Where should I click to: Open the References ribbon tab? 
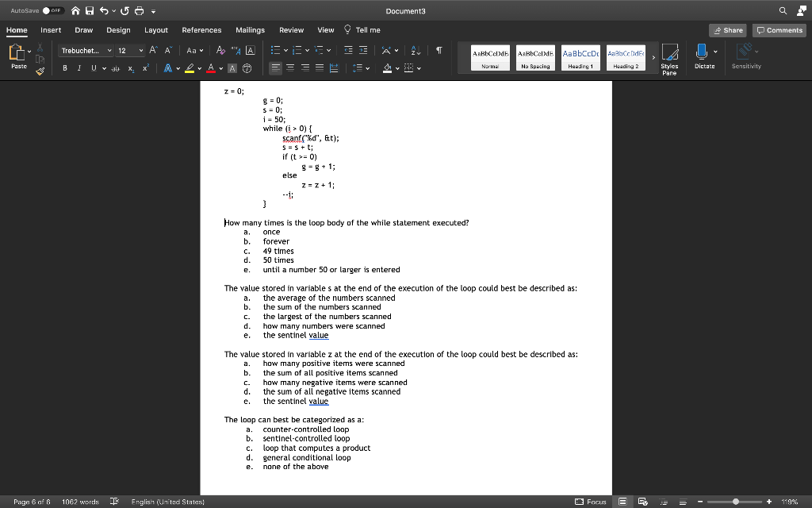201,29
